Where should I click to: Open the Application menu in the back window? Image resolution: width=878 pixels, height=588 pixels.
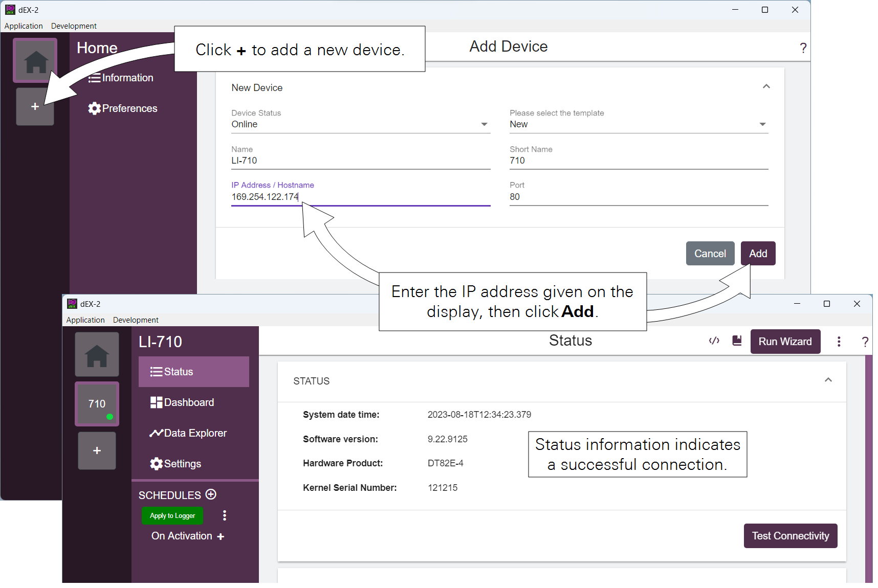coord(24,26)
